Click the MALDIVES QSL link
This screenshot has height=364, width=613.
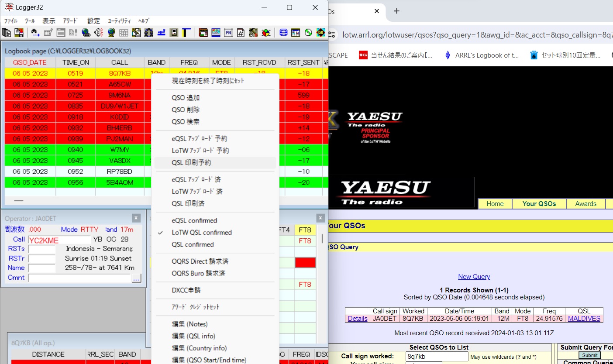coord(584,319)
